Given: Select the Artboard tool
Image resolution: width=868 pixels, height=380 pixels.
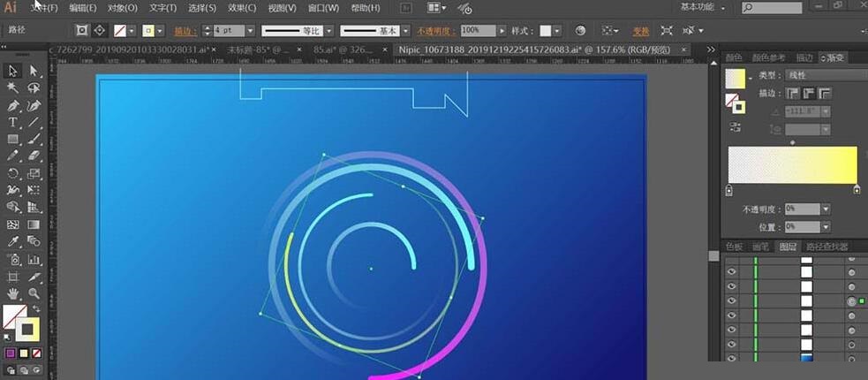Looking at the screenshot, I should tap(12, 276).
